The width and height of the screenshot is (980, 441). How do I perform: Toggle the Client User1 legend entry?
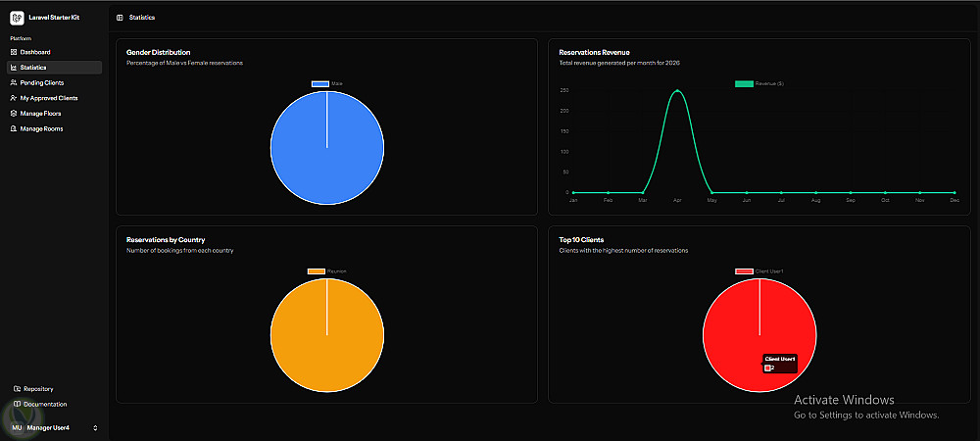tap(759, 271)
